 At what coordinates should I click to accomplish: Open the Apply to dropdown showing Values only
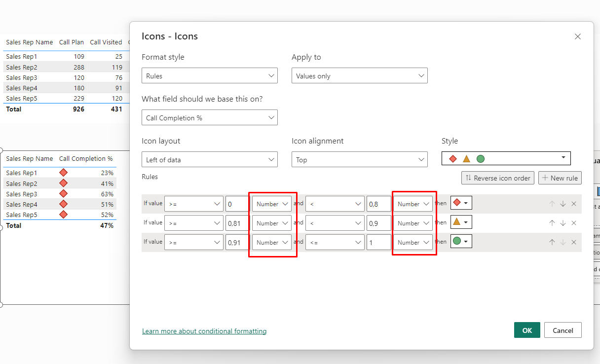(360, 76)
